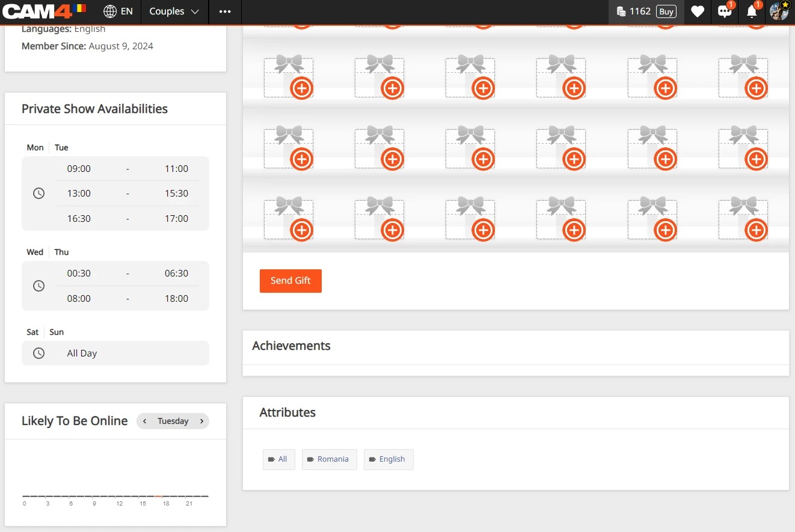Click the Buy tokens button
The height and width of the screenshot is (532, 795).
point(666,11)
